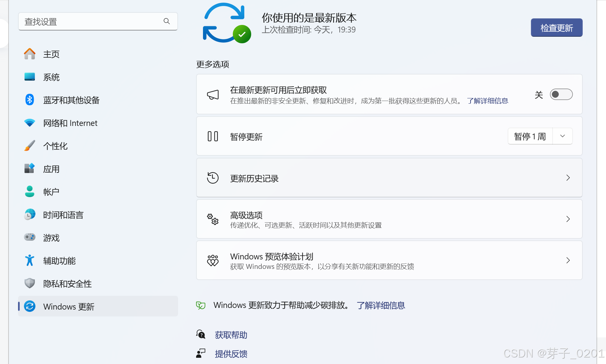The width and height of the screenshot is (606, 364).
Task: Click the 提供反馈 link
Action: click(231, 354)
